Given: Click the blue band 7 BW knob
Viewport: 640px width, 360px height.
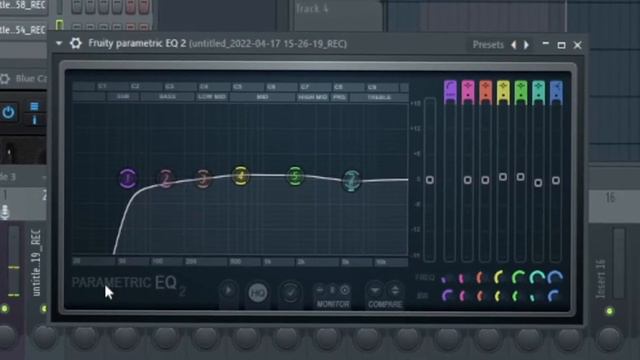Looking at the screenshot, I should [x=553, y=296].
